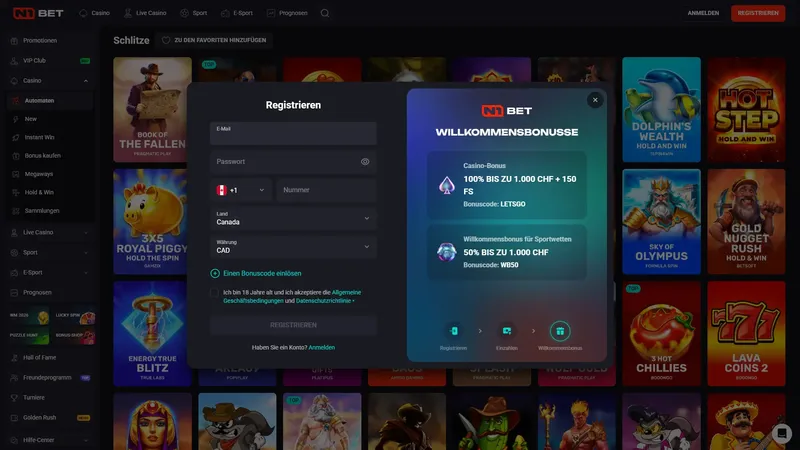Click the Promotionen sidebar icon
Screen dimensions: 800x450
[14, 41]
